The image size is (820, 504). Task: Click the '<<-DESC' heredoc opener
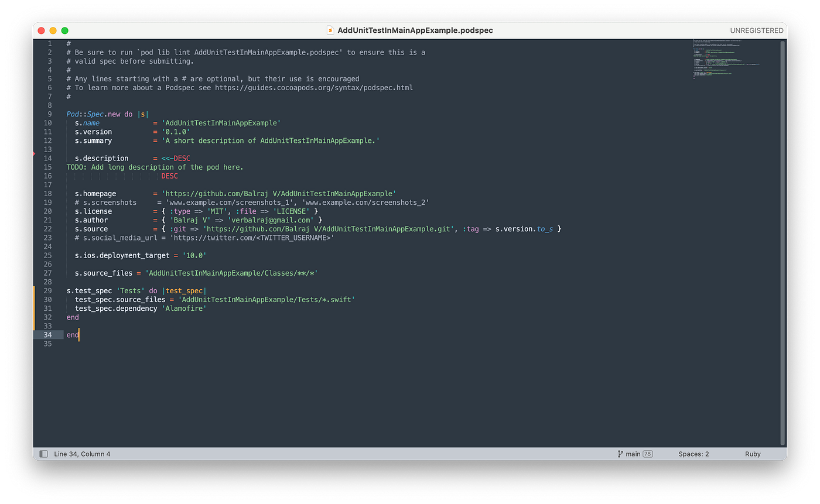176,158
